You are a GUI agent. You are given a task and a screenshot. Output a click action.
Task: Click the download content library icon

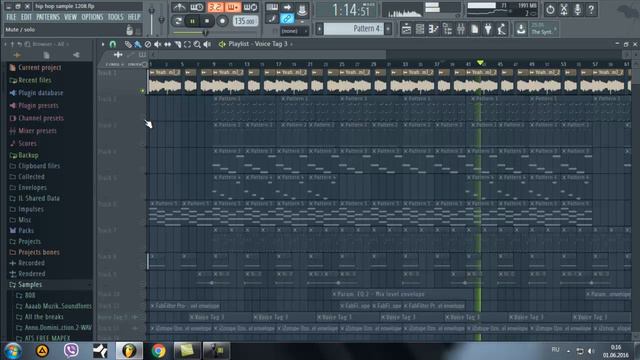coord(521,29)
